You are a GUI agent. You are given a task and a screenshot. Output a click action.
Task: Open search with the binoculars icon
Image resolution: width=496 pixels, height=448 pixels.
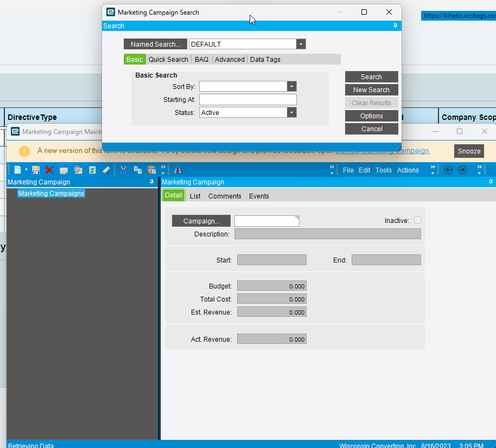click(178, 170)
